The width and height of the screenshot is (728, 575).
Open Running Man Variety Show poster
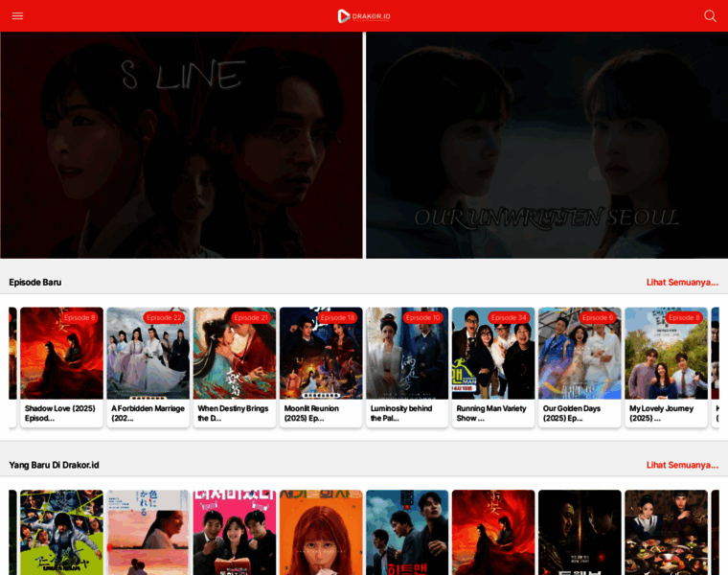493,353
